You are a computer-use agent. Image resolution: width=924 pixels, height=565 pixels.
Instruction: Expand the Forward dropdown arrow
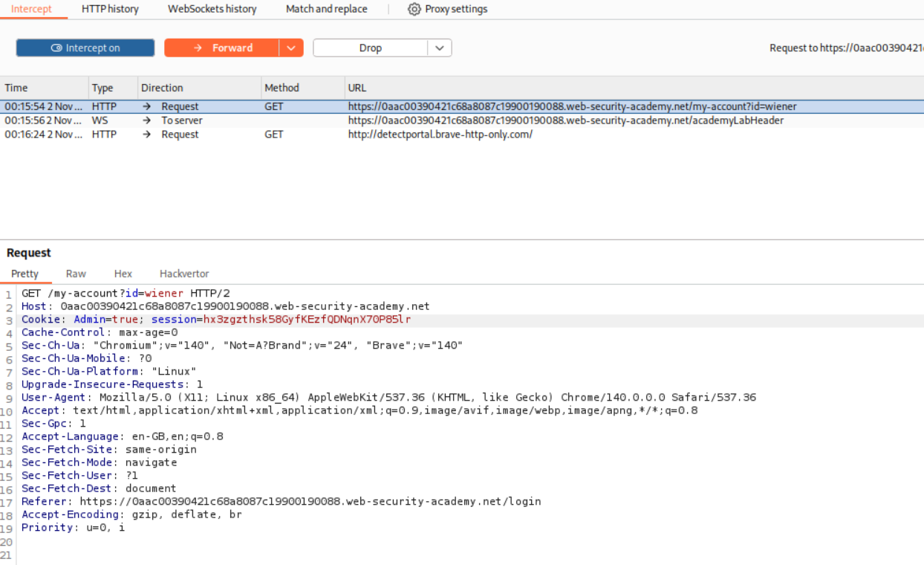291,48
